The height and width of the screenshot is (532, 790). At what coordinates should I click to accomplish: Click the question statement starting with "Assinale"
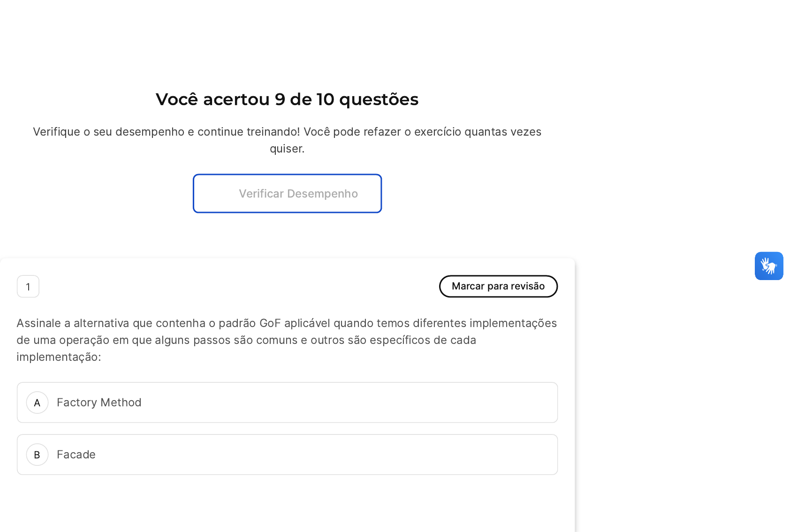click(287, 340)
